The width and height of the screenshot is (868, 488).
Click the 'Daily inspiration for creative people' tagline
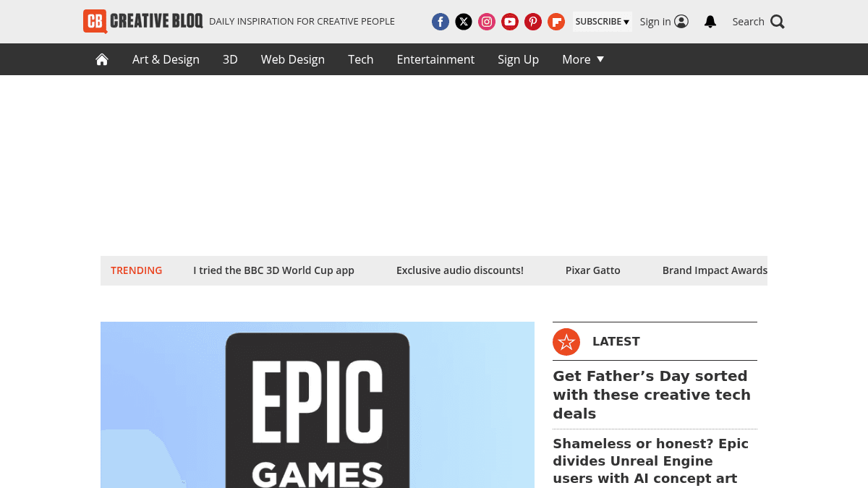pyautogui.click(x=302, y=22)
